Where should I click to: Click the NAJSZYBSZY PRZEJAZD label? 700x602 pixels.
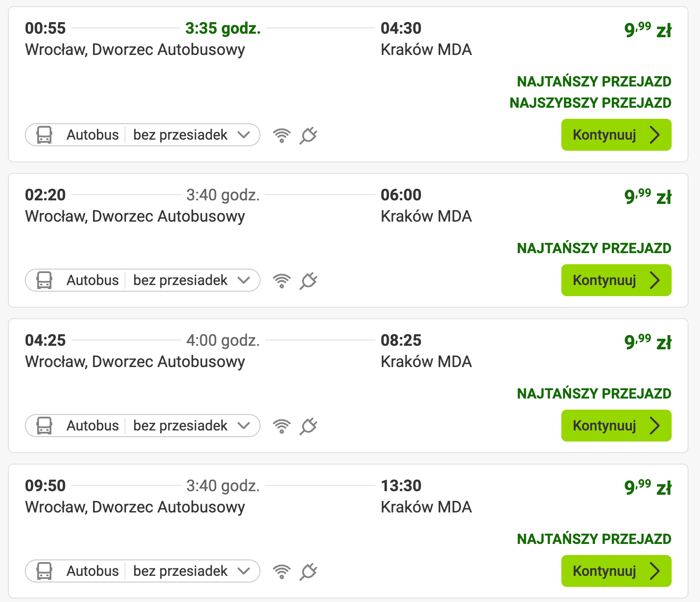pos(590,103)
